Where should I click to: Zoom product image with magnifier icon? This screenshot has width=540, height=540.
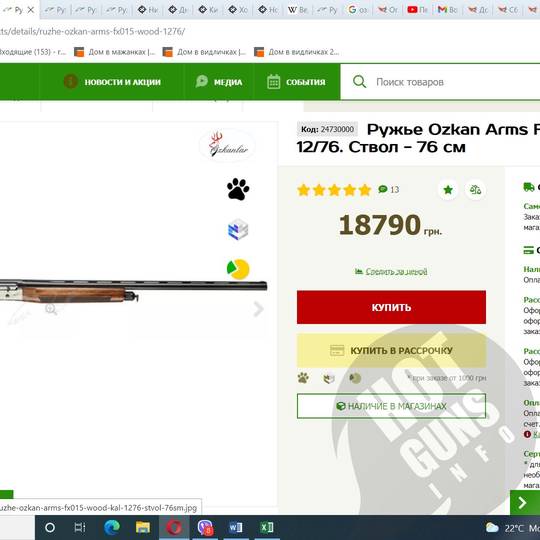(51, 309)
